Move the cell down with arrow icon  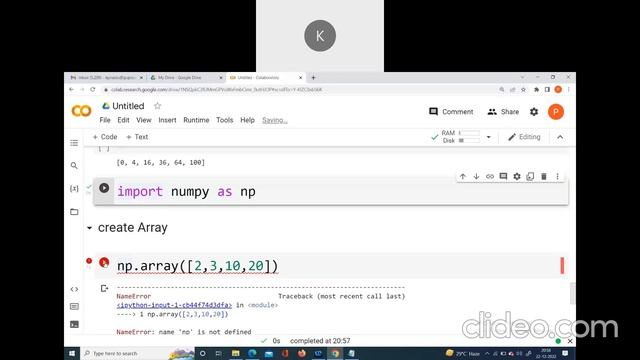coord(476,176)
